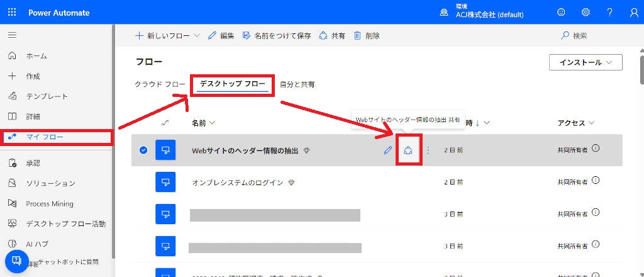Image resolution: width=644 pixels, height=277 pixels.
Task: Click 削除 in the command bar
Action: click(367, 36)
